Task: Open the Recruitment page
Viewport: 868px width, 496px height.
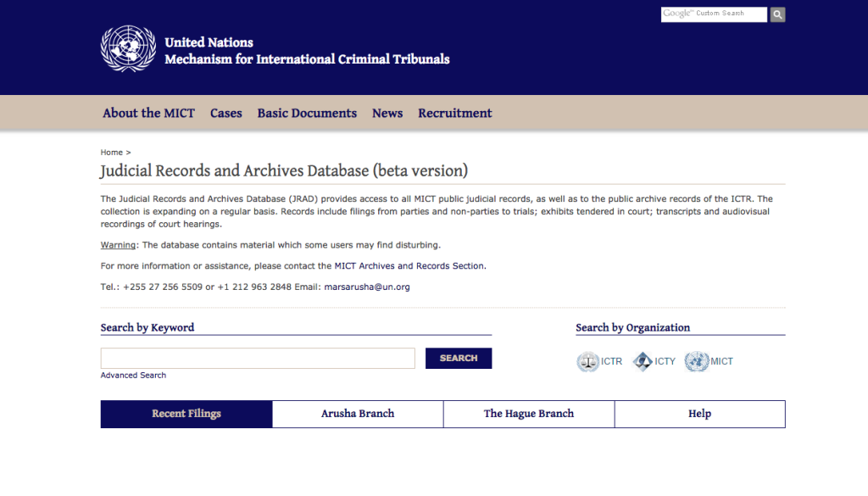Action: pos(454,113)
